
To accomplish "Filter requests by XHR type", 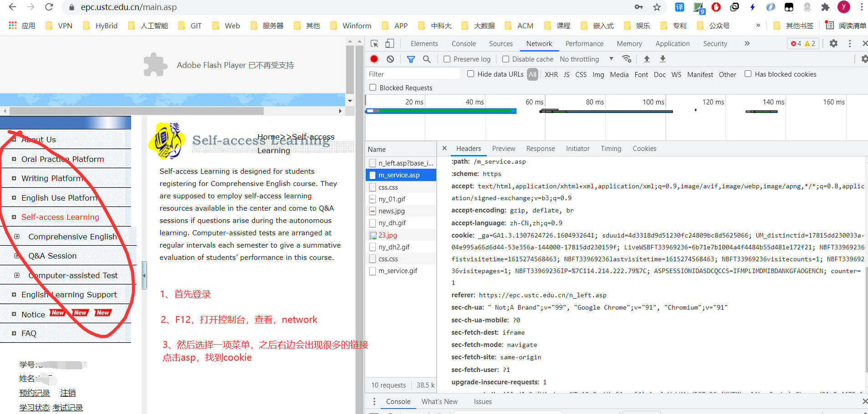I will coord(551,74).
